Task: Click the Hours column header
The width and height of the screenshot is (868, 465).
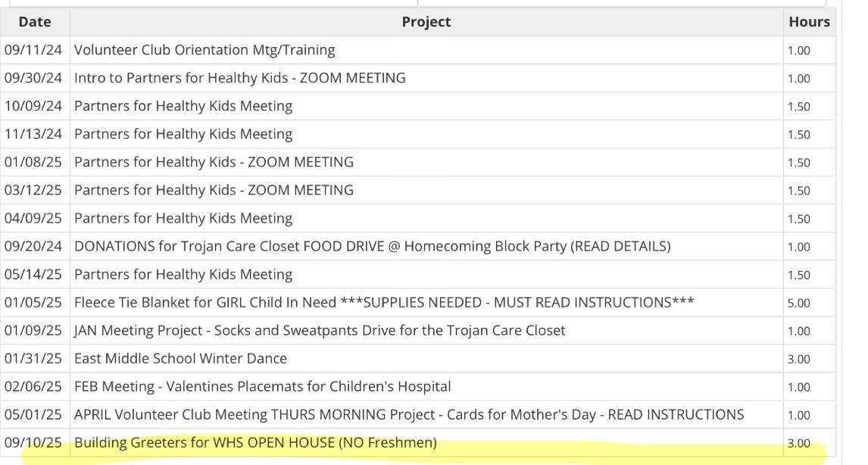Action: point(809,22)
